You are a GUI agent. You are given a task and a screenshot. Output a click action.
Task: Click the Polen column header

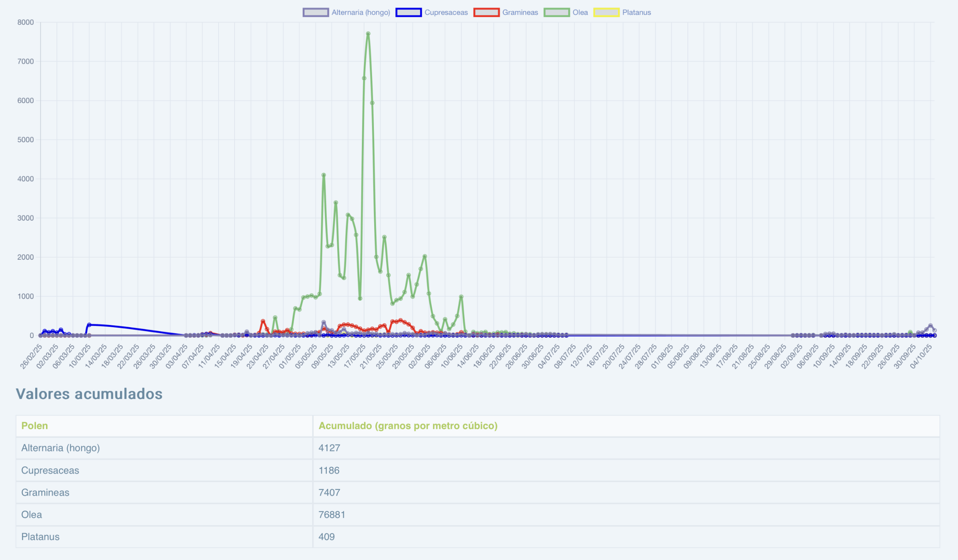click(34, 426)
